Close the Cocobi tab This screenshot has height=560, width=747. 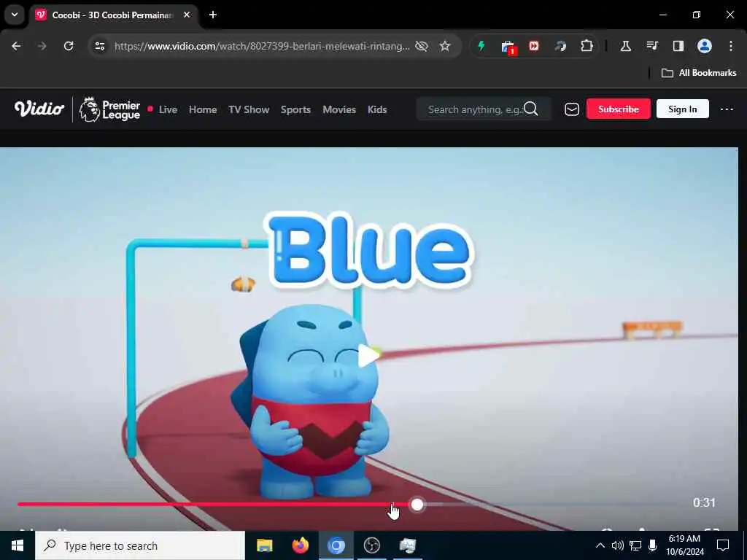(x=187, y=15)
